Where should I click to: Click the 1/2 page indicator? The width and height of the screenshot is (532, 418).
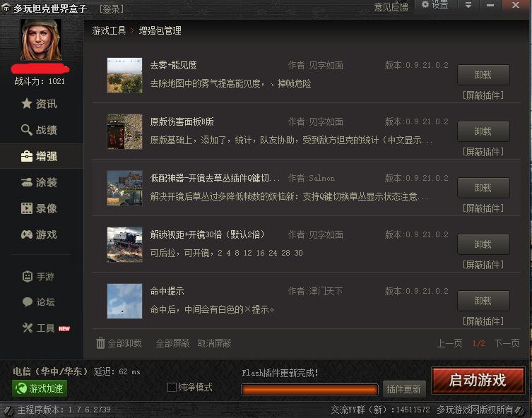tap(478, 343)
